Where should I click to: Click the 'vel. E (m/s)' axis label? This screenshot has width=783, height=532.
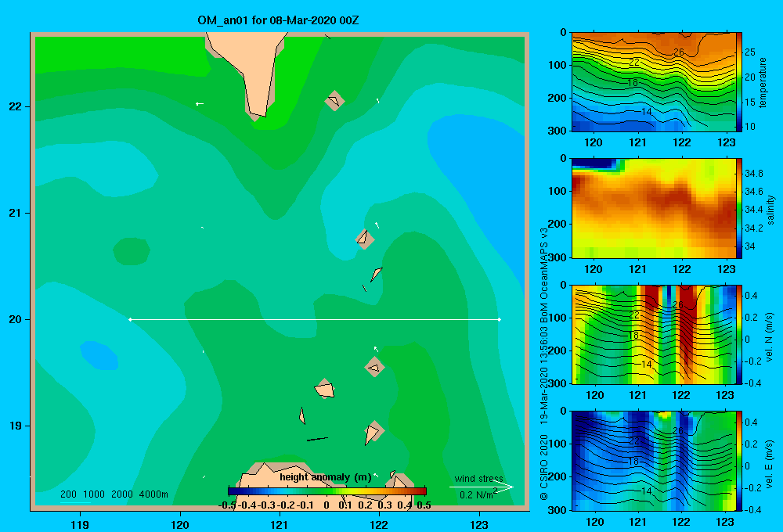[x=770, y=463]
